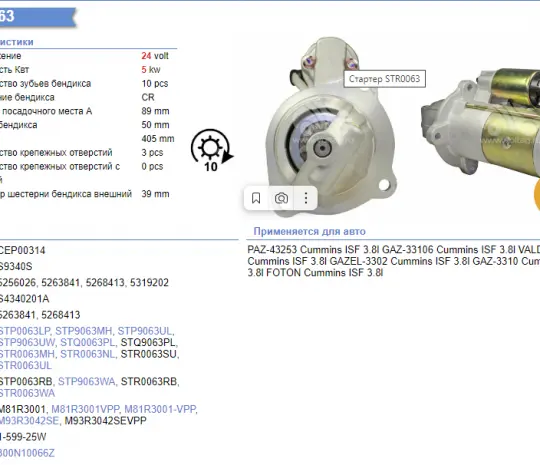Click the bookmark icon on the image overlay
The height and width of the screenshot is (465, 540).
[256, 198]
